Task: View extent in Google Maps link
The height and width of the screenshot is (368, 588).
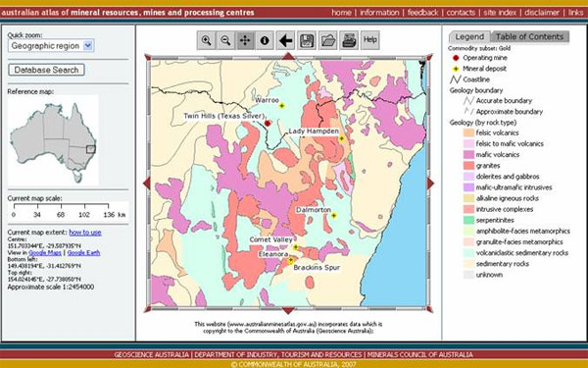Action: pos(45,253)
